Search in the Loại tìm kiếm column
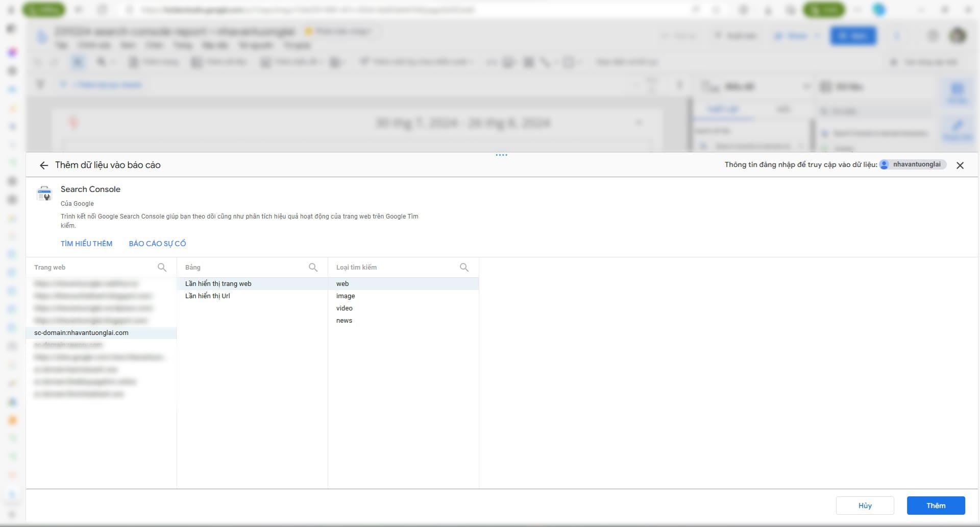 tap(464, 267)
